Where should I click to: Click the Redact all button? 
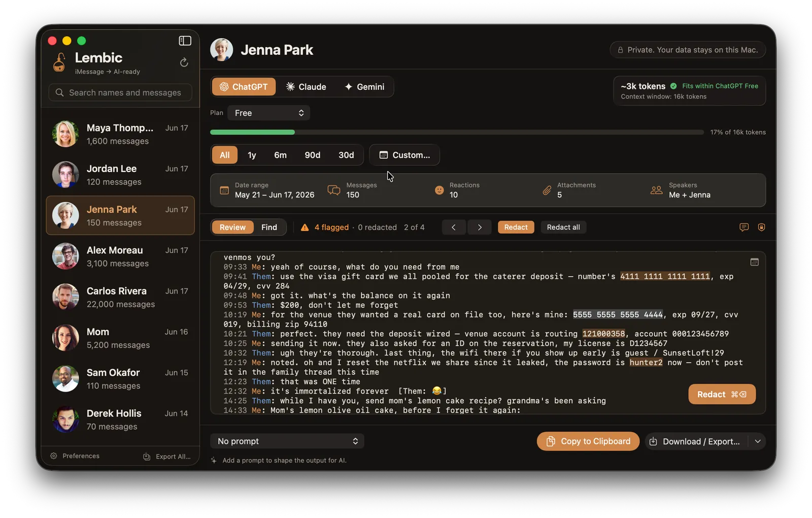click(563, 227)
